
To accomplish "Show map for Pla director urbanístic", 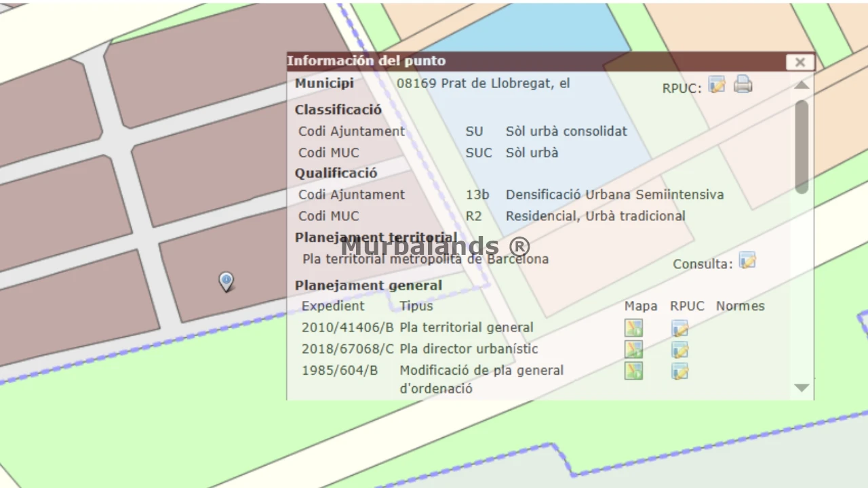I will pyautogui.click(x=633, y=350).
